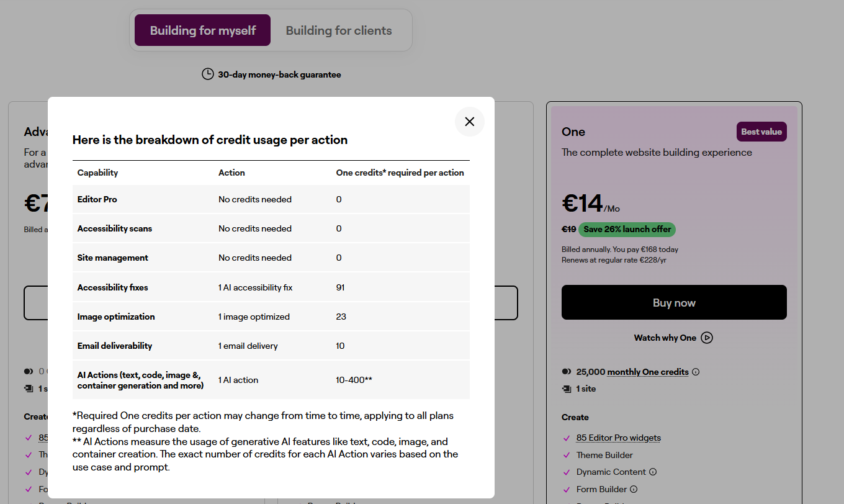Click the Accessibility fixes row label
The width and height of the screenshot is (844, 504).
[x=112, y=287]
